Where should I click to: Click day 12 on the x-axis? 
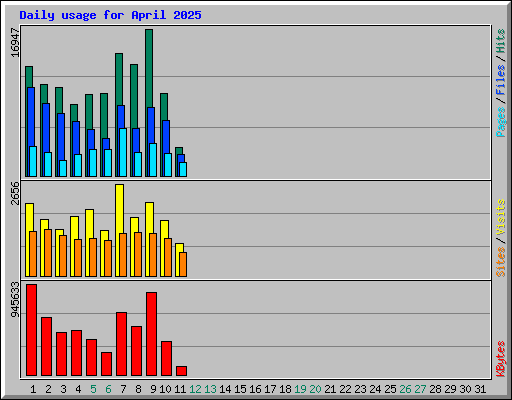point(195,389)
